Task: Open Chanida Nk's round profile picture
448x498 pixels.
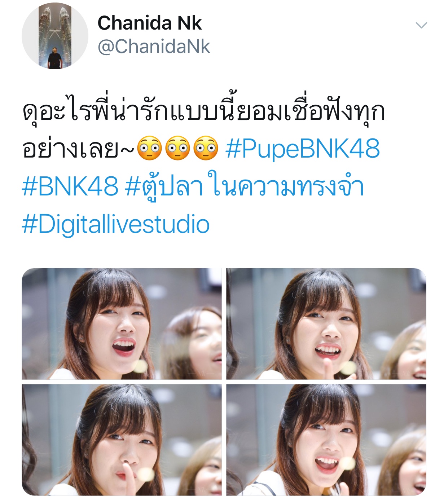Action: click(55, 36)
